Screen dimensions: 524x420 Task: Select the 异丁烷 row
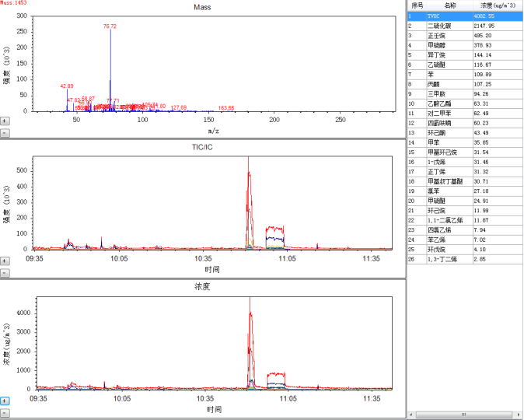click(465, 55)
